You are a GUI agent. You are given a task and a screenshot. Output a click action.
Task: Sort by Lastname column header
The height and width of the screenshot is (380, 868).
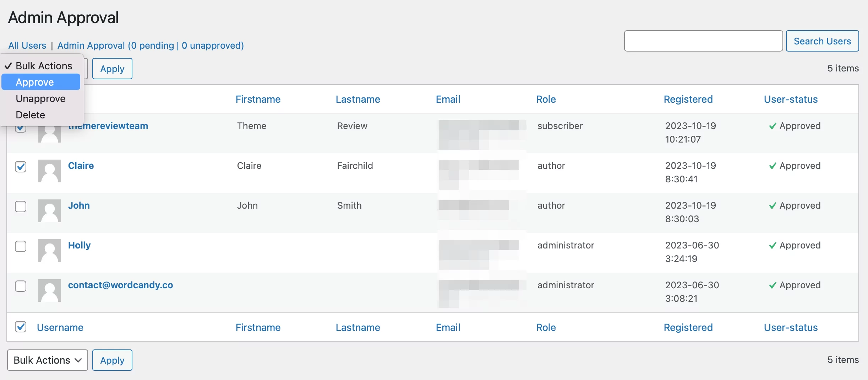tap(358, 99)
